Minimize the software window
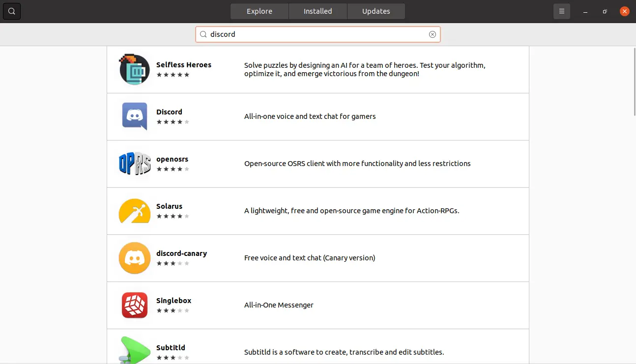 click(585, 11)
